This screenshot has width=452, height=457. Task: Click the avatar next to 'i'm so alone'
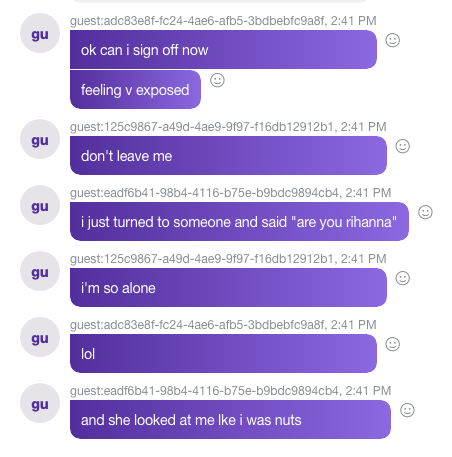pyautogui.click(x=40, y=271)
